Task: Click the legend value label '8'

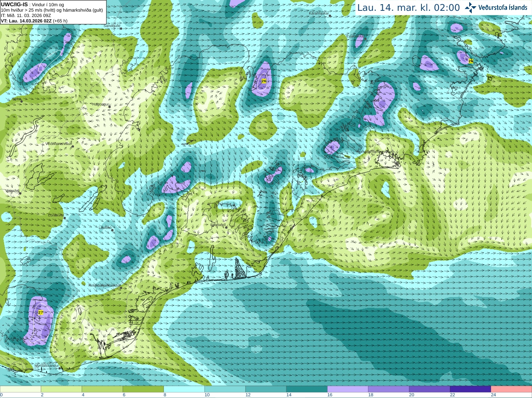Action: tap(165, 395)
